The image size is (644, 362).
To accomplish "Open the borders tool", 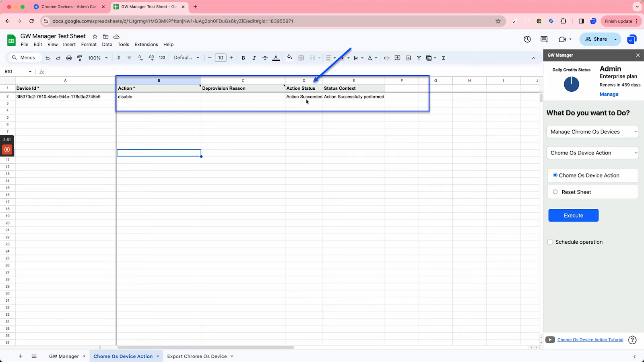I will pos(301,58).
